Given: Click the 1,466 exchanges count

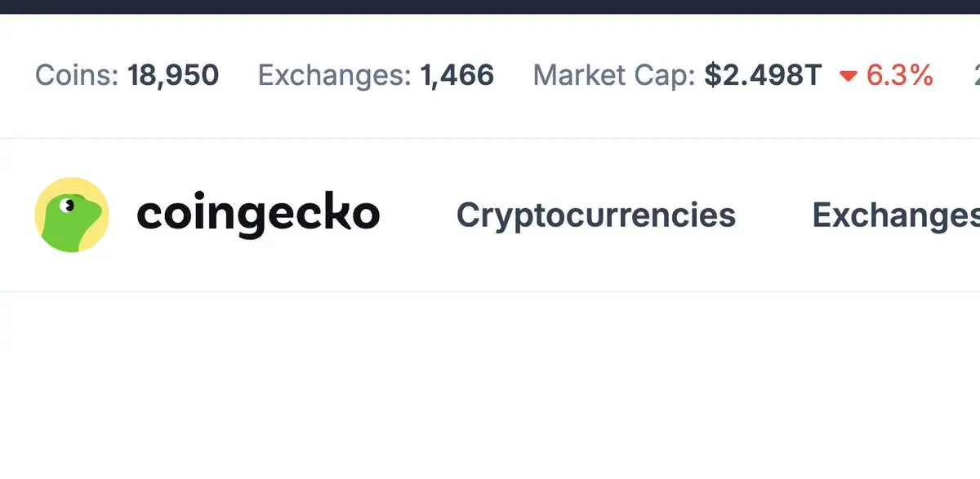Looking at the screenshot, I should click(457, 76).
